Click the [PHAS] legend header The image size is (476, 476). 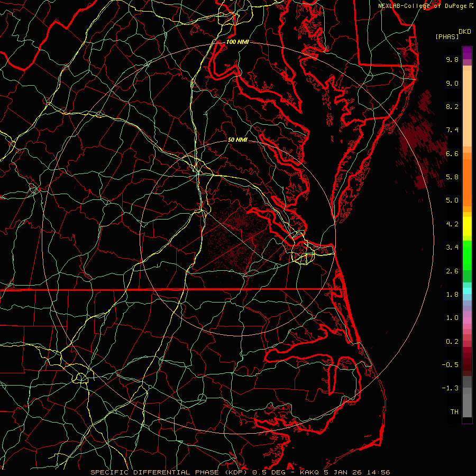coord(447,36)
